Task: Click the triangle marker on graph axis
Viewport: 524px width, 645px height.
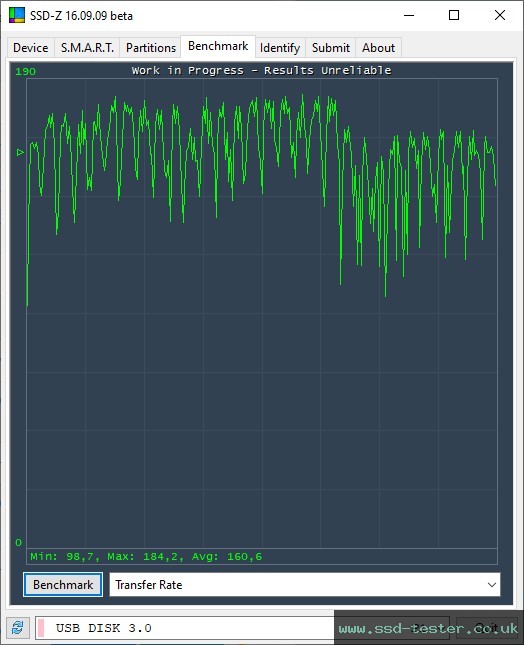Action: (20, 153)
